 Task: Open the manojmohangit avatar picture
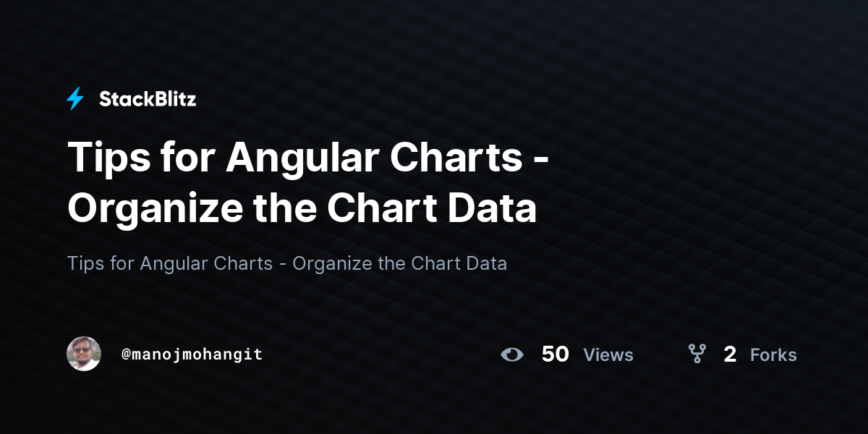pyautogui.click(x=84, y=354)
